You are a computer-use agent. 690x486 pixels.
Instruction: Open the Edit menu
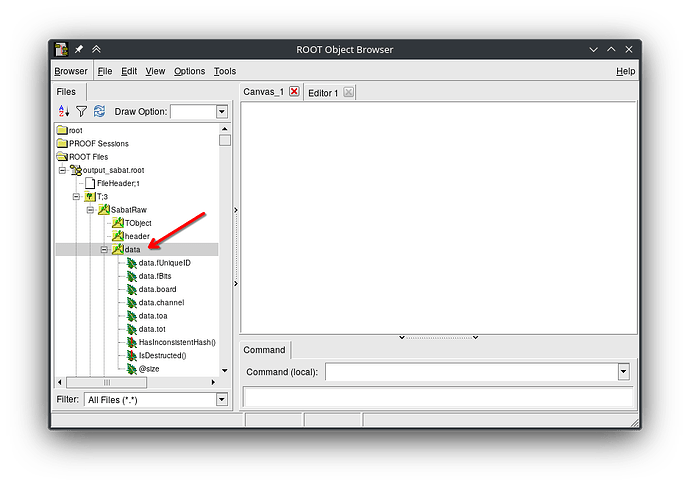coord(129,71)
